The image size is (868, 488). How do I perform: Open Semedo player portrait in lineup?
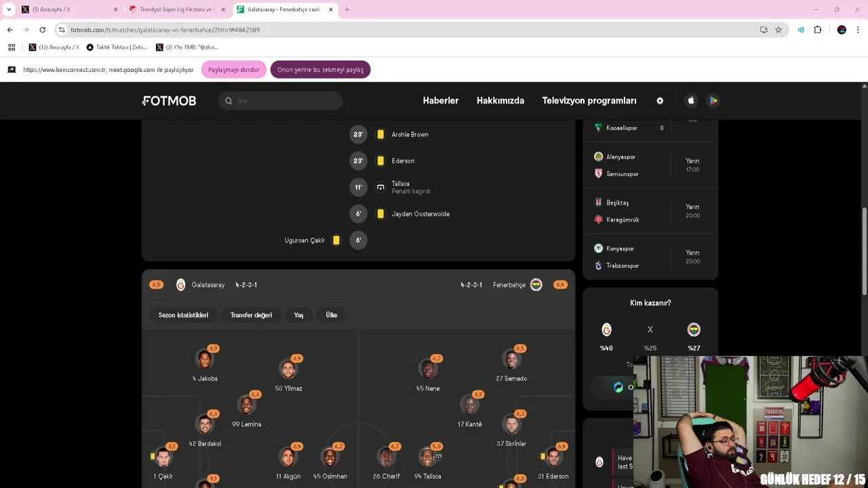(x=511, y=359)
